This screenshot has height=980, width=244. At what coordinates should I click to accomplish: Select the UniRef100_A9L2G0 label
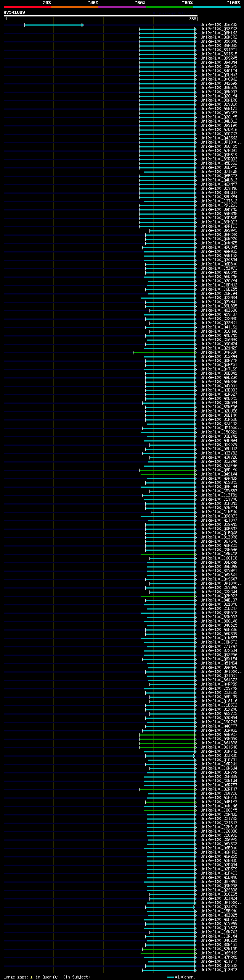click(219, 378)
